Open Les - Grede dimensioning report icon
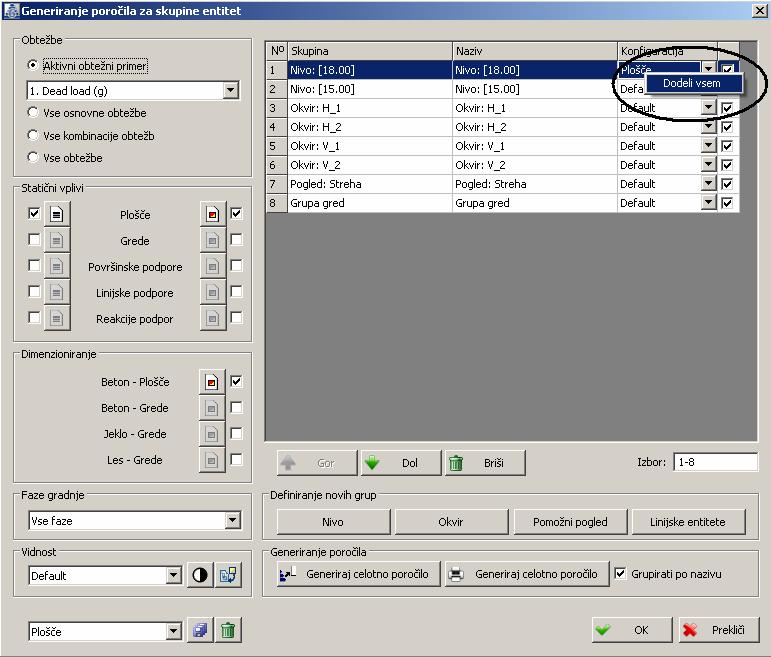The width and height of the screenshot is (771, 657). pyautogui.click(x=211, y=460)
